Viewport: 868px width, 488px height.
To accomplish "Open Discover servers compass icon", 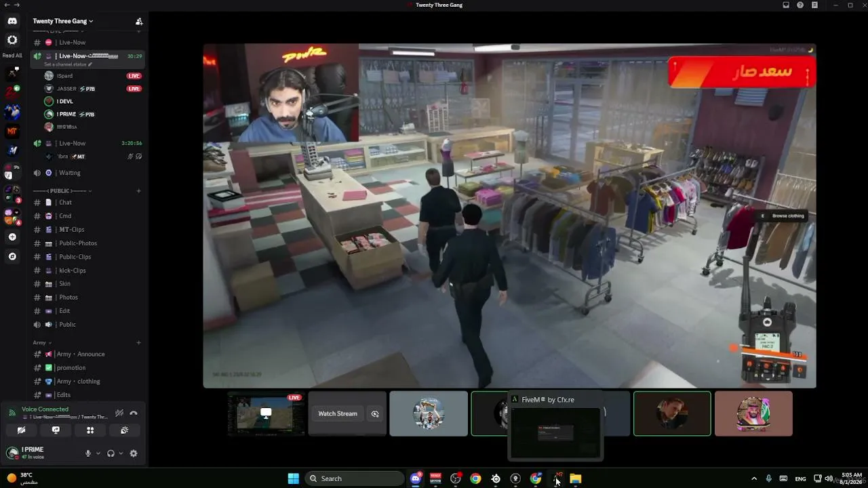I will coord(12,256).
